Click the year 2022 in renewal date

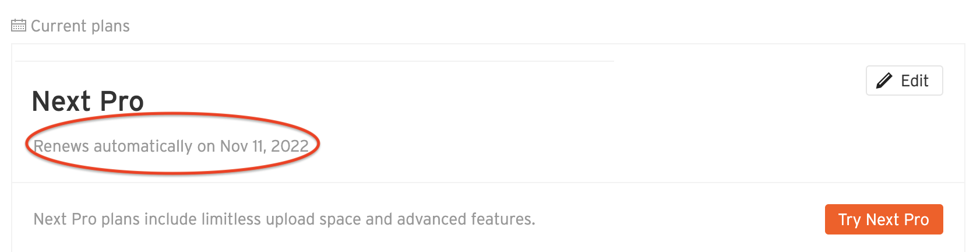tap(290, 146)
